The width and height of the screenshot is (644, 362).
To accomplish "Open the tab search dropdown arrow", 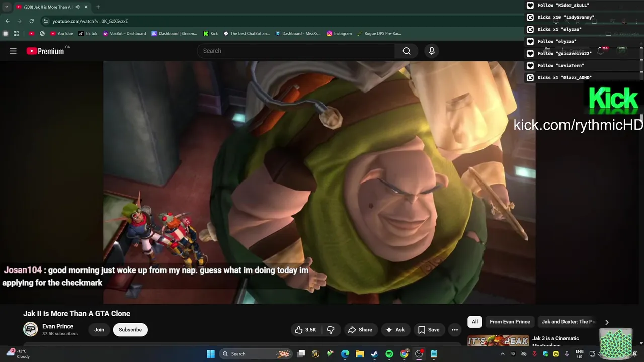I will pos(7,7).
